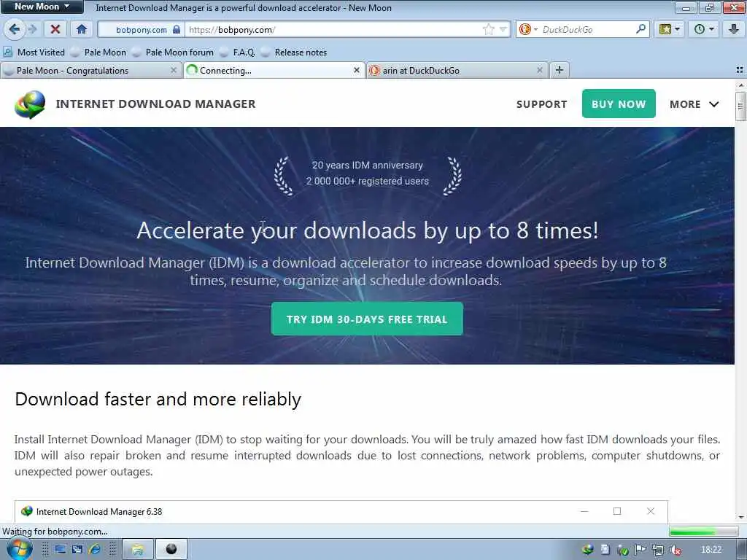Viewport: 747px width, 560px height.
Task: Launch Internet Explorer from quick launch
Action: (x=94, y=550)
